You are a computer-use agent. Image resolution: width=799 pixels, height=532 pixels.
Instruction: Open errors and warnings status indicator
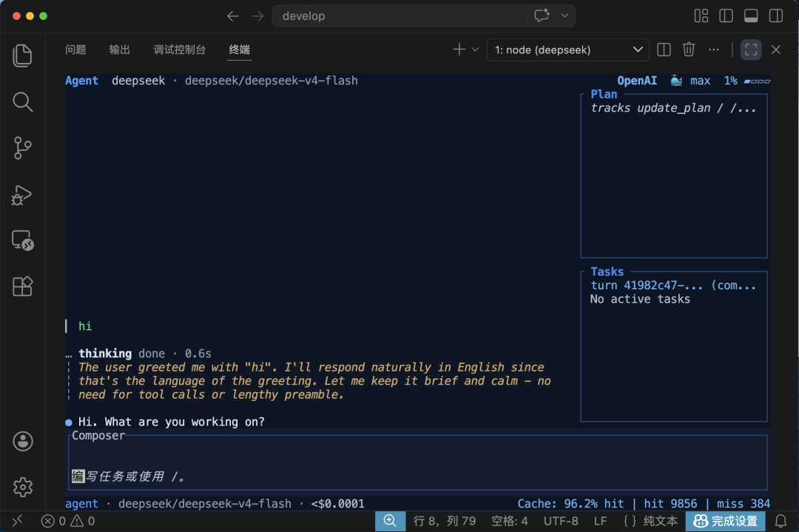(x=68, y=521)
